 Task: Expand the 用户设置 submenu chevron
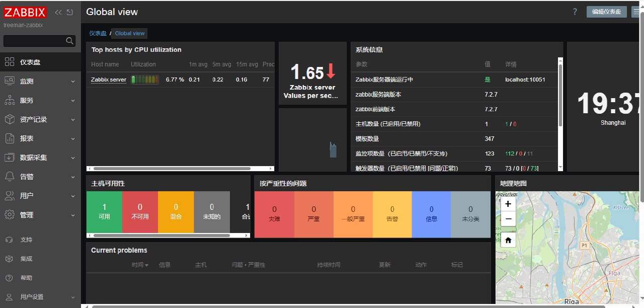[73, 297]
